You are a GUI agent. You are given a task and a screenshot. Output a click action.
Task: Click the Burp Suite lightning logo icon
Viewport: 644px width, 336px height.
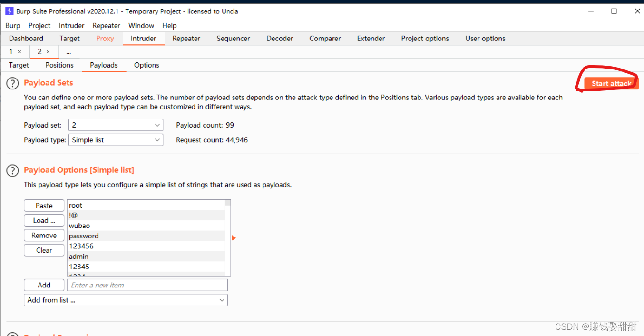[x=9, y=11]
